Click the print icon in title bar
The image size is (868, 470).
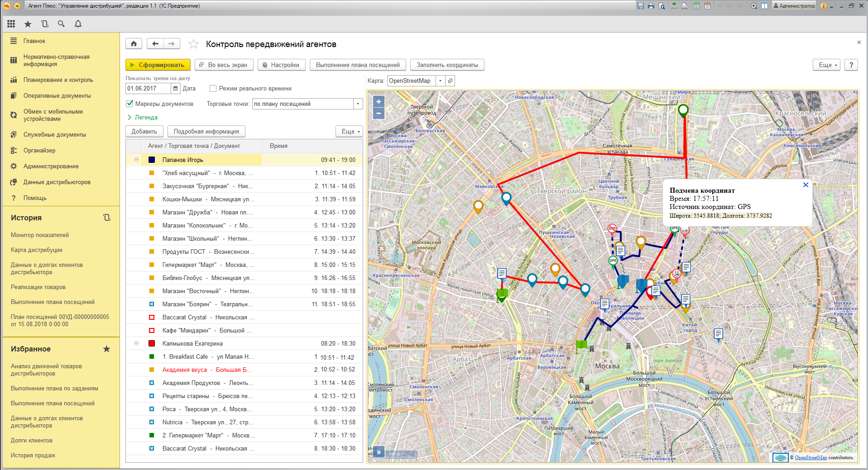pyautogui.click(x=651, y=6)
